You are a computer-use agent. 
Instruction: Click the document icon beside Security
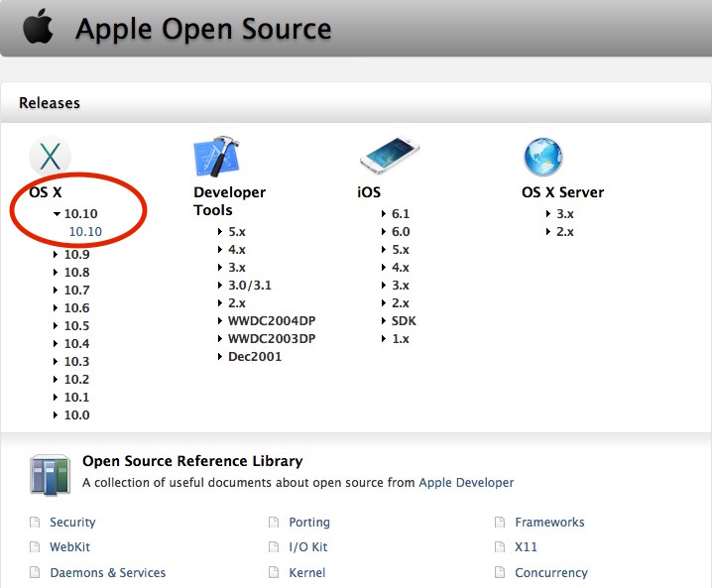[35, 523]
